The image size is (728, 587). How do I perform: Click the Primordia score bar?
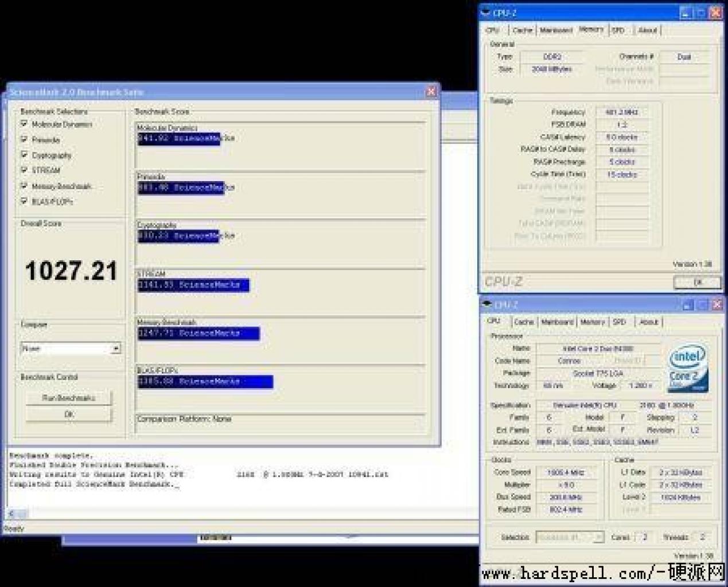pos(181,187)
